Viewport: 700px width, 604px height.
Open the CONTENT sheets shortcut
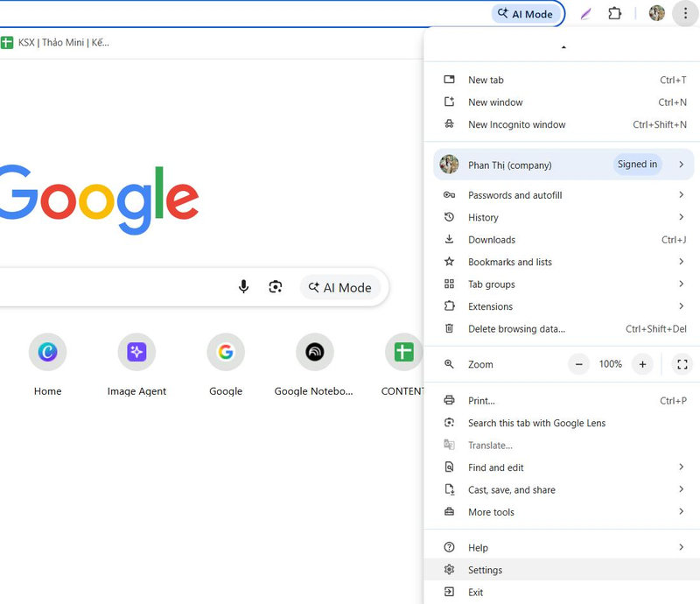402,364
